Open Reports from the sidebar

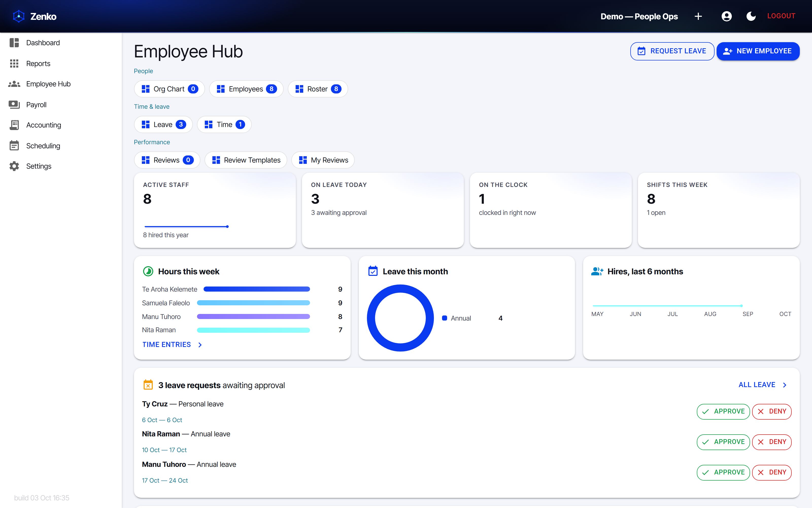(61, 63)
